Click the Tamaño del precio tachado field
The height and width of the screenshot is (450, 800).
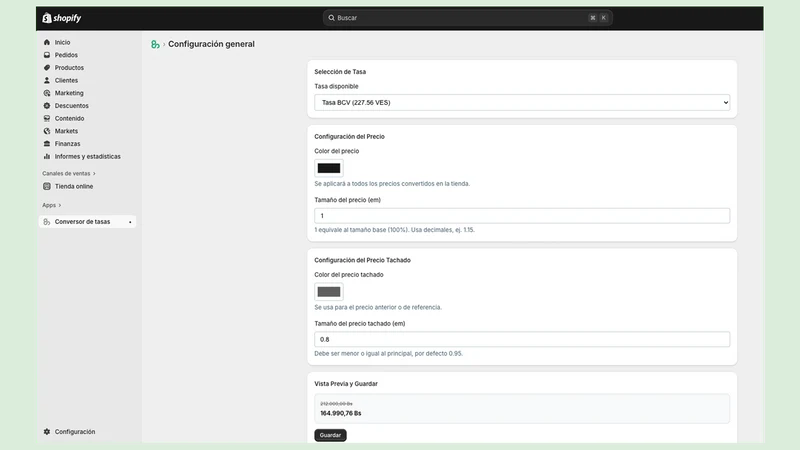coord(522,339)
